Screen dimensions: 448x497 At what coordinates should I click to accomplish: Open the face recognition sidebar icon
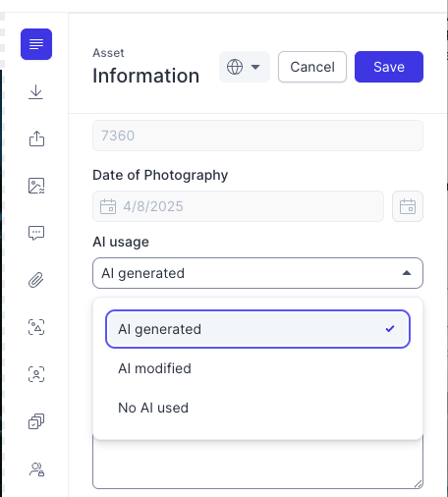tap(36, 374)
